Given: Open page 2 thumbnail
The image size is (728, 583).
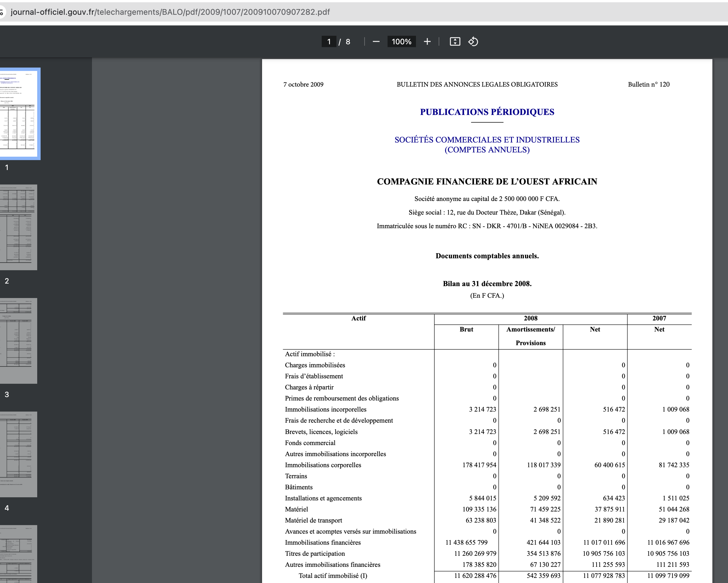Looking at the screenshot, I should (x=18, y=227).
